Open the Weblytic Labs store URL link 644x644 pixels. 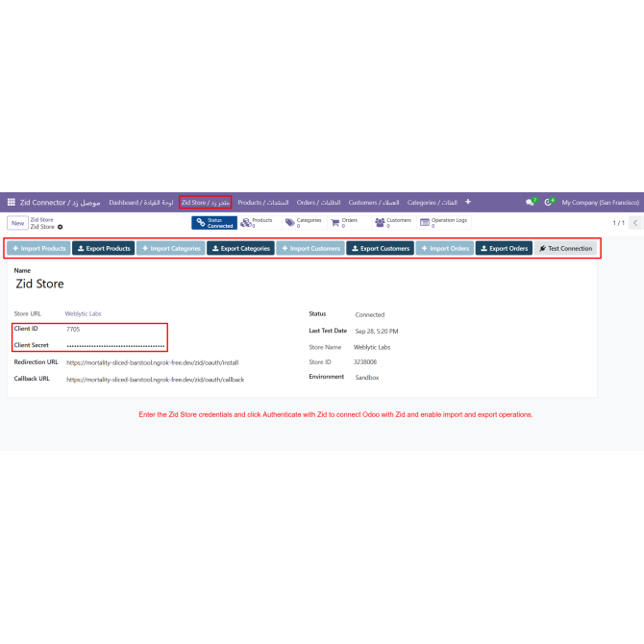point(83,313)
